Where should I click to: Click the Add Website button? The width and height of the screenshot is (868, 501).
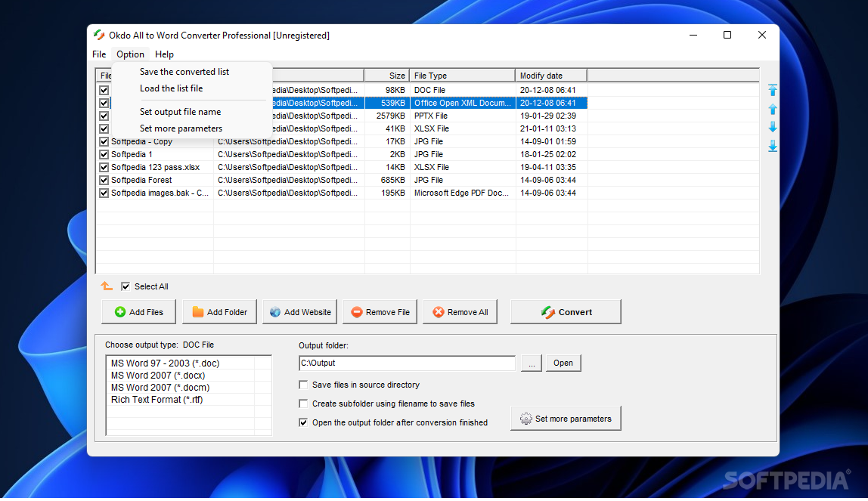pyautogui.click(x=299, y=312)
